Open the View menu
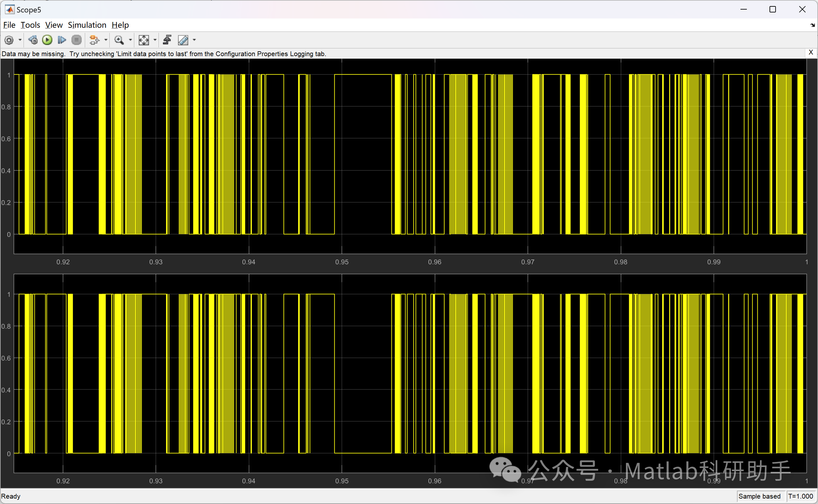The height and width of the screenshot is (504, 818). [x=54, y=25]
